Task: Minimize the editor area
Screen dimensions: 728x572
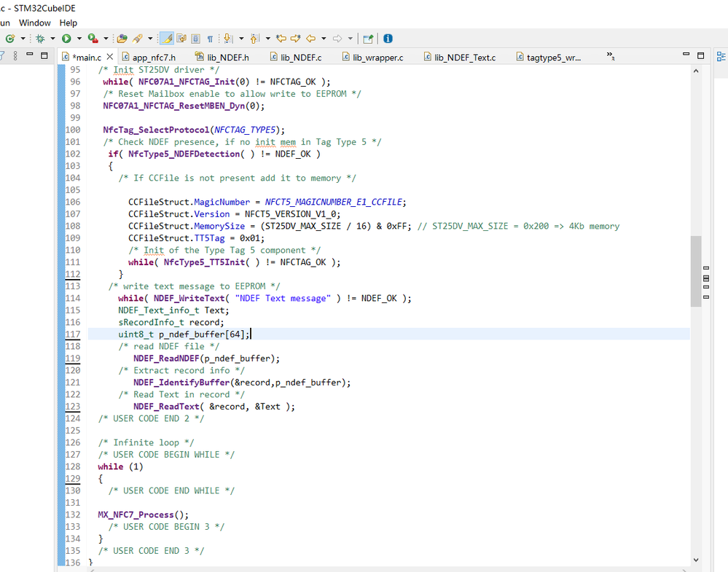Action: click(686, 55)
